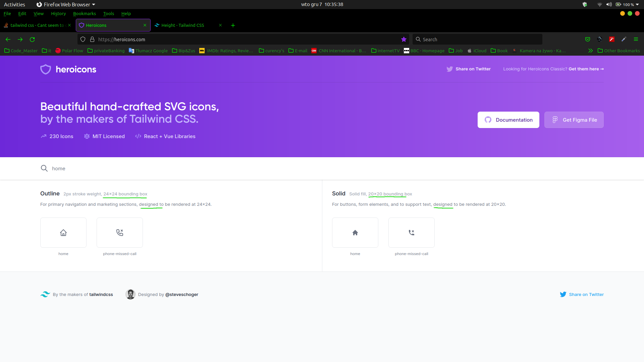Viewport: 644px width, 362px height.
Task: Click the Documentation button
Action: coord(508,120)
